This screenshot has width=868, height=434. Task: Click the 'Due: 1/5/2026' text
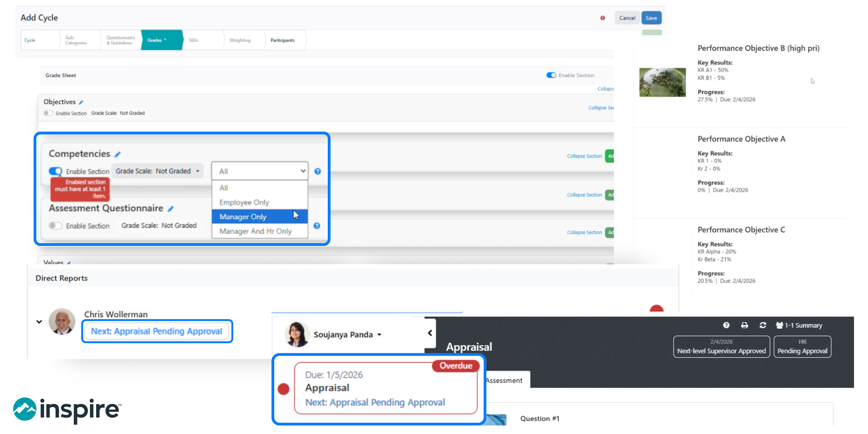tap(334, 375)
